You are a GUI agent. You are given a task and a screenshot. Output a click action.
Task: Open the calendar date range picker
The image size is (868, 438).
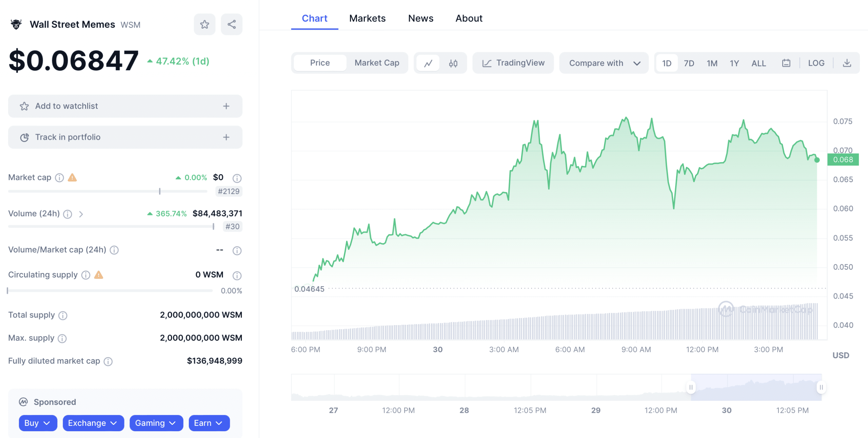(x=786, y=63)
